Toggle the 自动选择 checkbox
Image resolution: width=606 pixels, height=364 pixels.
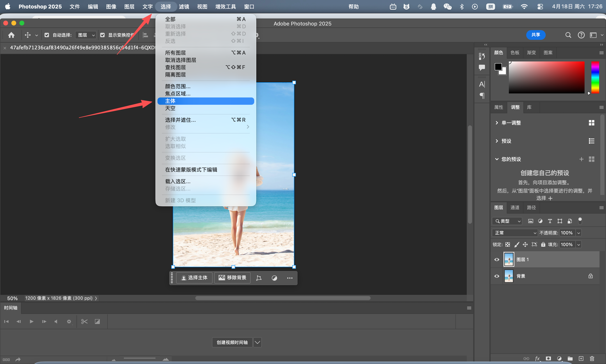click(47, 35)
